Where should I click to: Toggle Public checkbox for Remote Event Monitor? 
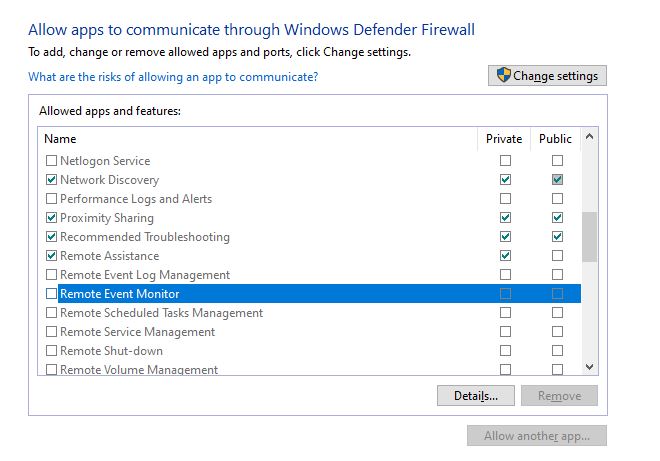557,293
